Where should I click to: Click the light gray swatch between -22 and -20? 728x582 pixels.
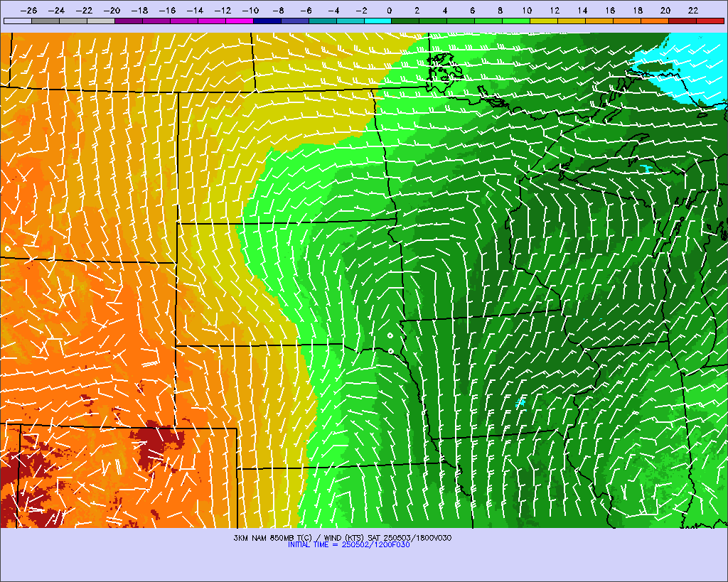tap(101, 21)
